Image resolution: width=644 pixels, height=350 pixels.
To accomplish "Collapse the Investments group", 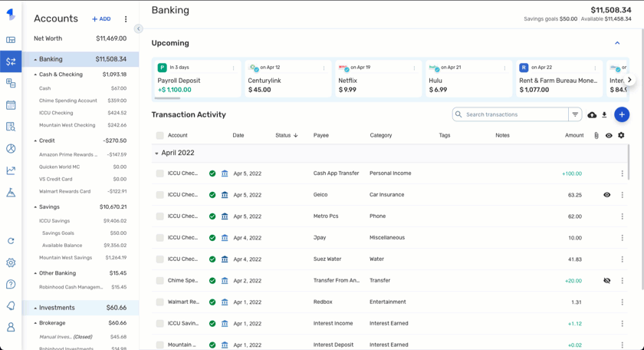I will (x=35, y=308).
